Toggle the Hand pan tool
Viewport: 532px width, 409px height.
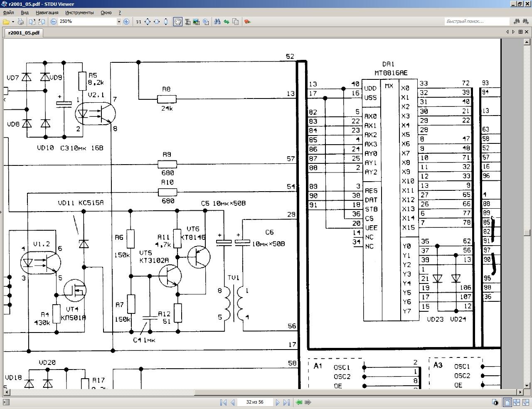pos(178,22)
